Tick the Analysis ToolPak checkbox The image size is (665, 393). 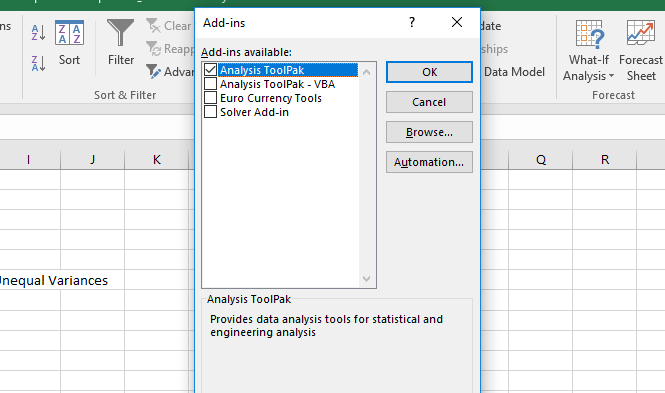click(x=210, y=70)
